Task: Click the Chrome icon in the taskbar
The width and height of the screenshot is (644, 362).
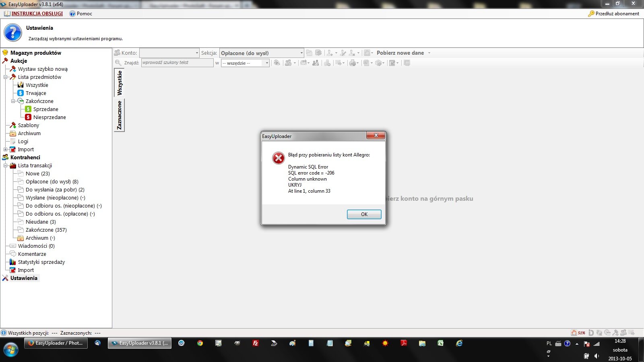Action: tap(200, 343)
